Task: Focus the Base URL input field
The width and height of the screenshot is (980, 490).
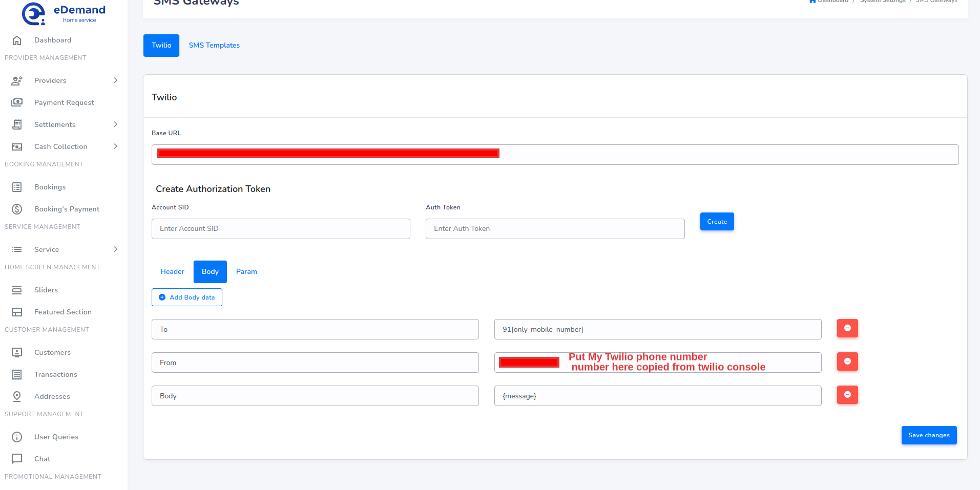Action: 555,155
